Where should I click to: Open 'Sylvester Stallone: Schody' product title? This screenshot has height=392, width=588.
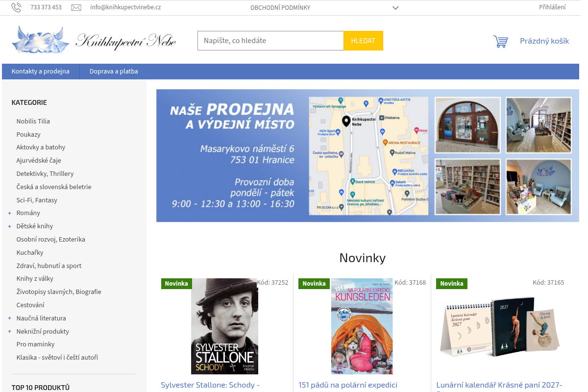210,385
